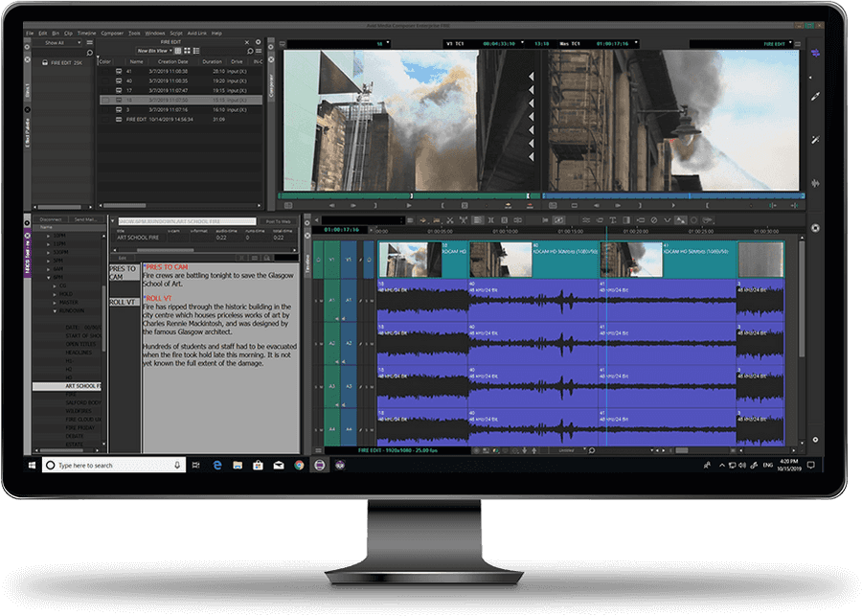Click the File Explorer icon in the taskbar
This screenshot has height=616, width=862.
point(238,465)
